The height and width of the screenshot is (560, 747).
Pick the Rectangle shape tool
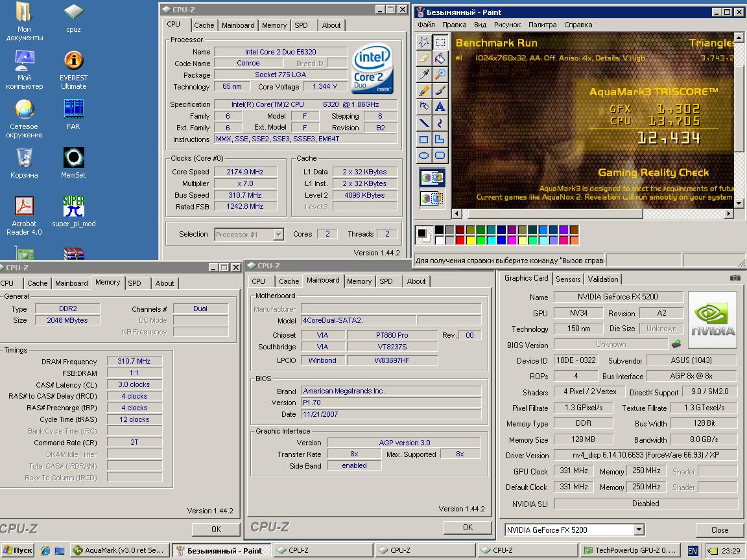[423, 139]
